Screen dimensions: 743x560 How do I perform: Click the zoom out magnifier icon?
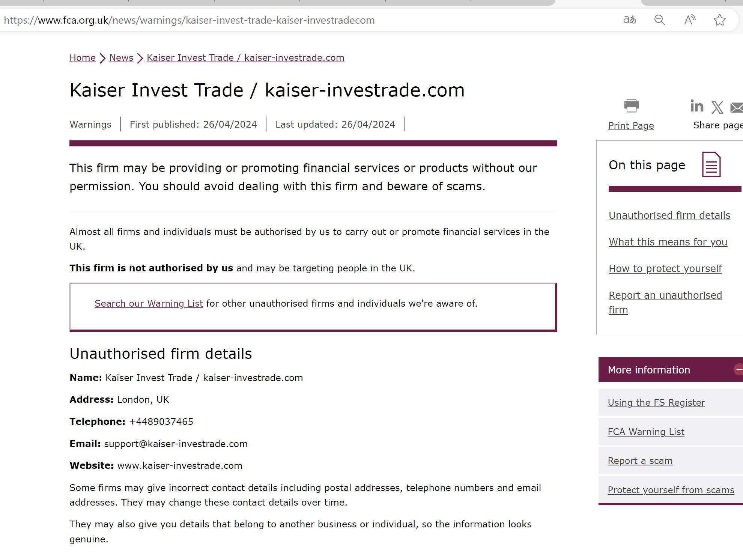coord(659,20)
